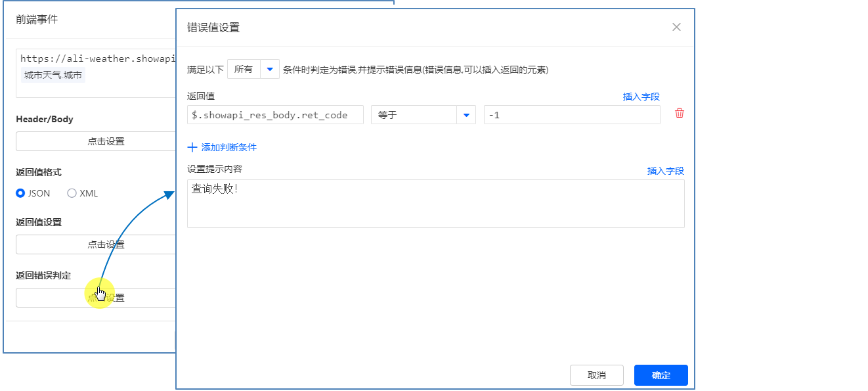Click the 城市天气.城市 field tag

(53, 75)
